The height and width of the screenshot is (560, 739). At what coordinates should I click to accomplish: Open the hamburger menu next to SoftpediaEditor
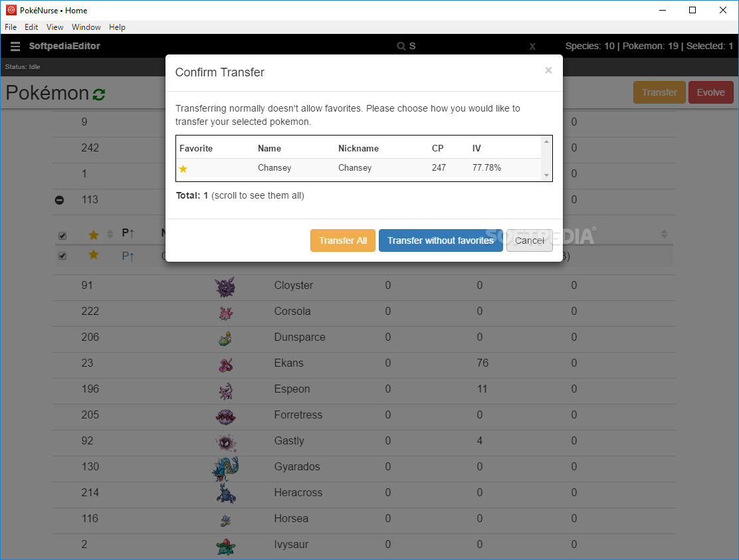[15, 46]
